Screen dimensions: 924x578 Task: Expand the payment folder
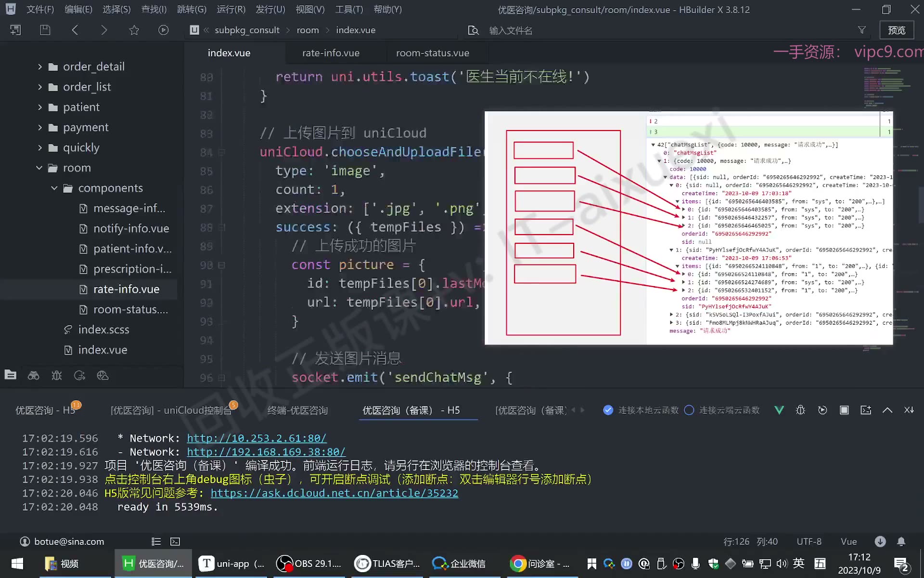tap(40, 127)
